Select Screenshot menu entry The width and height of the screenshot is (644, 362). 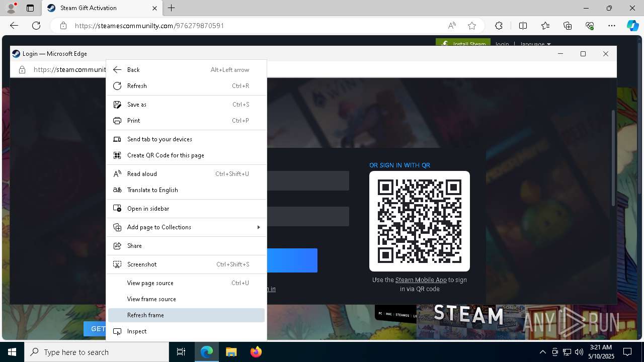point(186,264)
